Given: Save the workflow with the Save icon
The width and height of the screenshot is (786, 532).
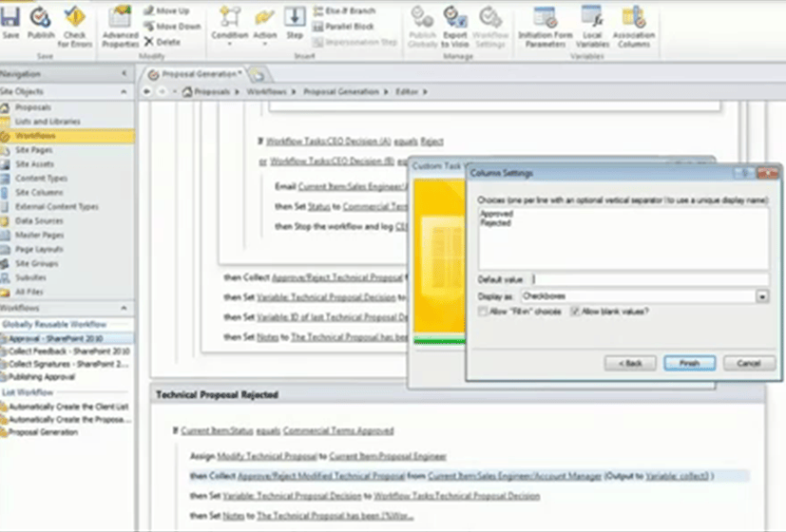Looking at the screenshot, I should pos(10,22).
